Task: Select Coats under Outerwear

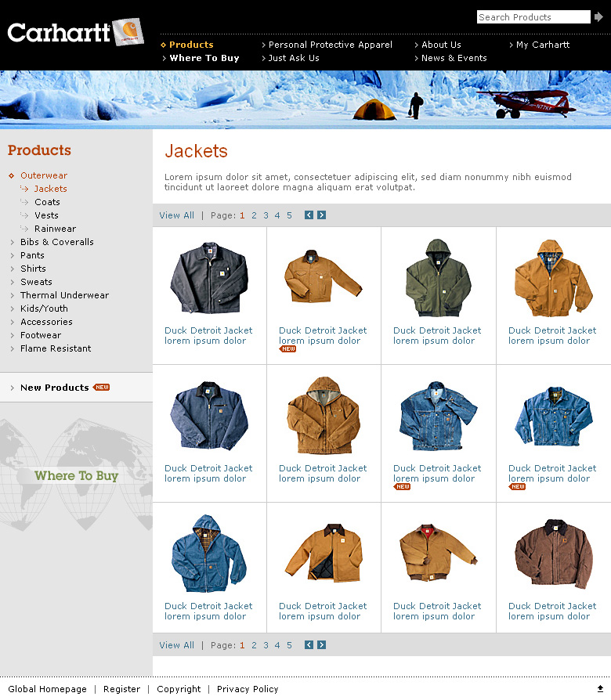Action: [x=47, y=202]
